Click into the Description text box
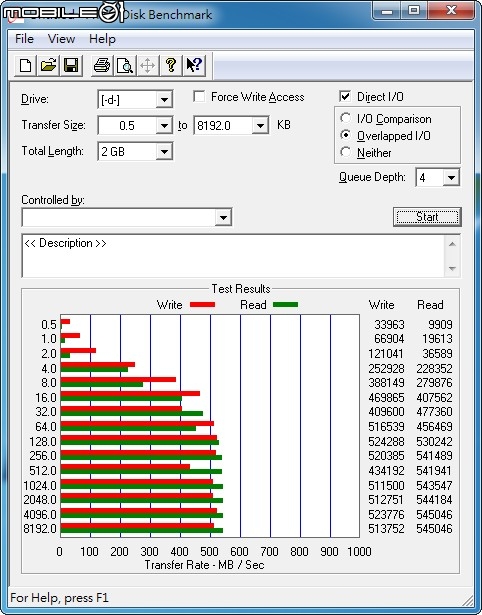482x615 pixels. tap(233, 256)
